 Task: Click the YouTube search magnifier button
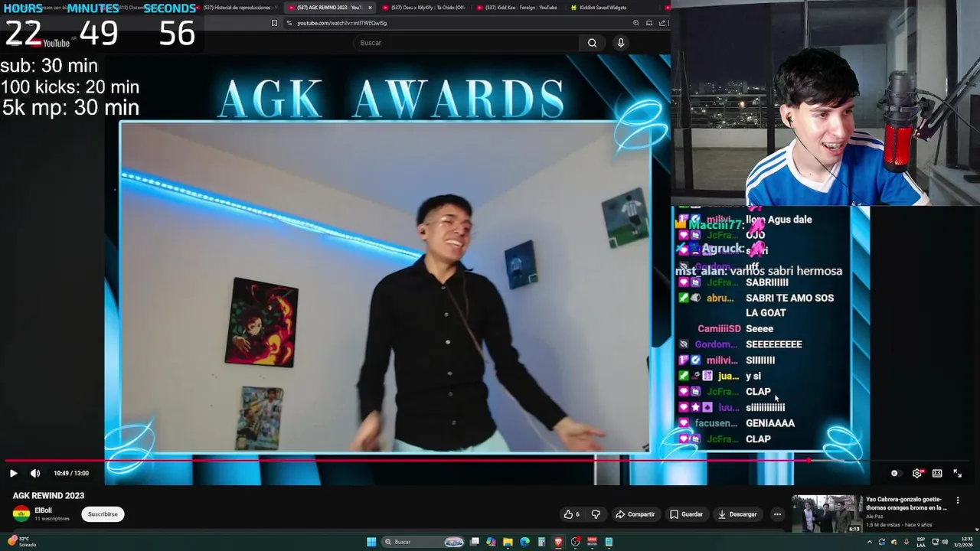click(592, 43)
